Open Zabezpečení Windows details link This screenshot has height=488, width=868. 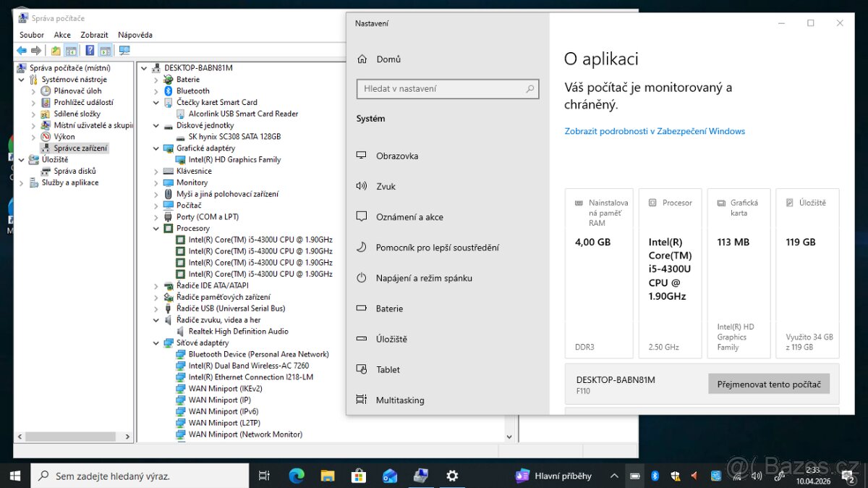[x=654, y=131]
